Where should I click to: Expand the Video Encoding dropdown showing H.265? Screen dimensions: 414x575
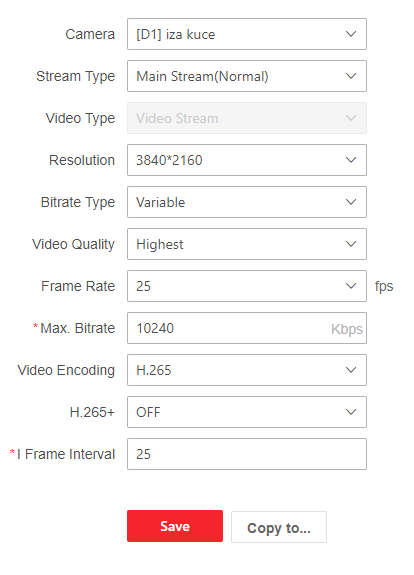click(247, 370)
